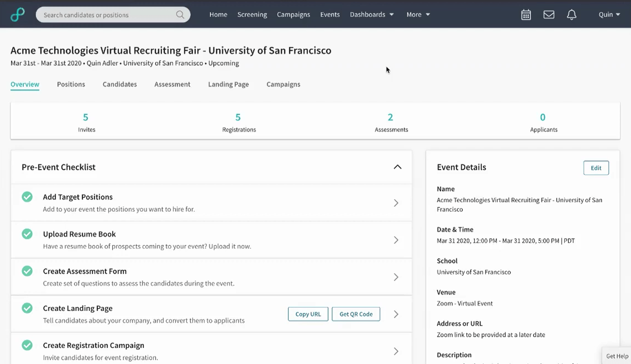Image resolution: width=631 pixels, height=364 pixels.
Task: Open the Dashboards dropdown
Action: 372,14
